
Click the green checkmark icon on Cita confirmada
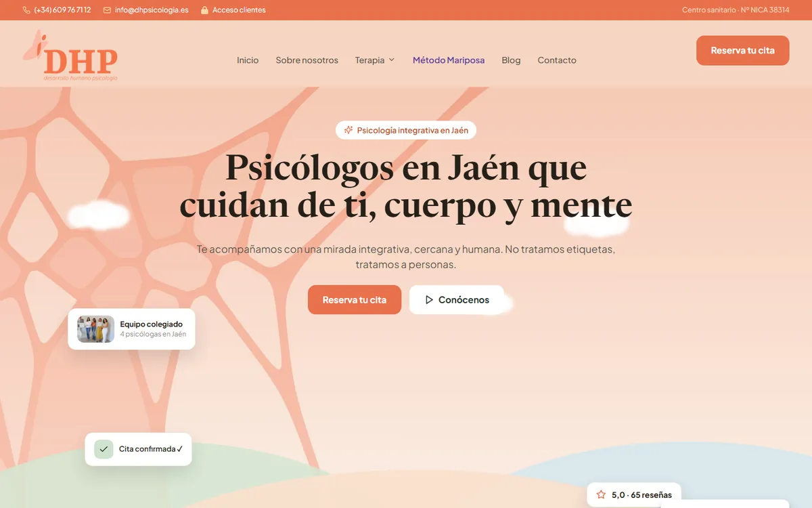click(104, 449)
